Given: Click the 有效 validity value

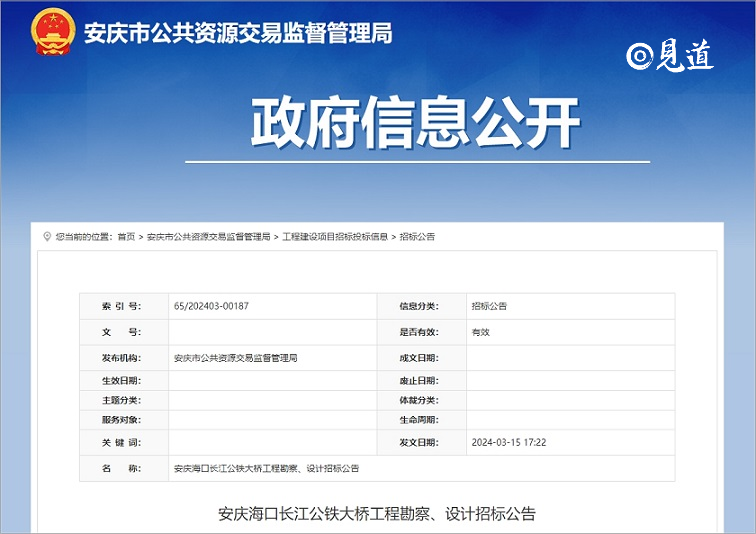Looking at the screenshot, I should pos(481,332).
